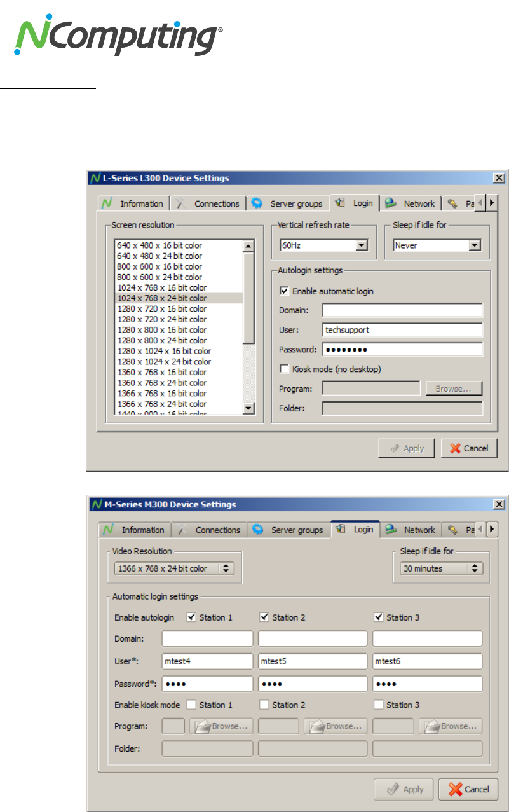The width and height of the screenshot is (509, 812).
Task: Select 1360 x 768 x 24 bit color
Action: (x=179, y=382)
